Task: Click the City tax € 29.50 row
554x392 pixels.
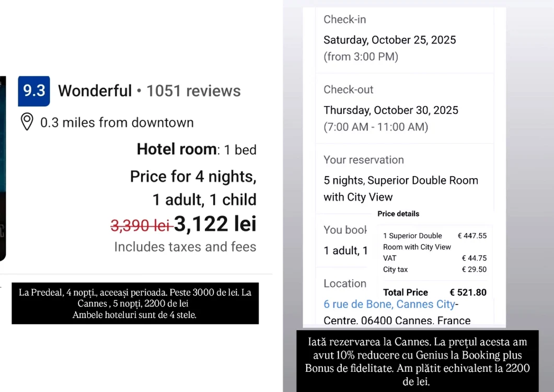Action: click(x=434, y=270)
